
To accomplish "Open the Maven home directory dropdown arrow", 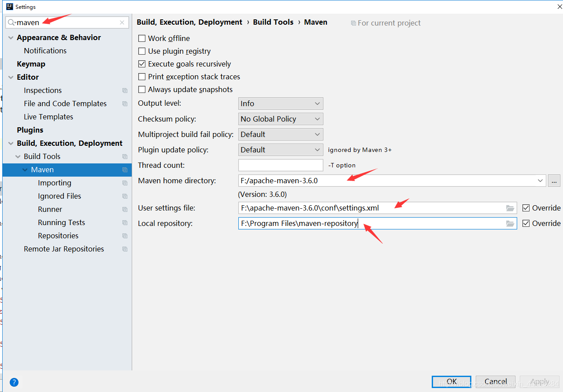I will click(x=540, y=181).
